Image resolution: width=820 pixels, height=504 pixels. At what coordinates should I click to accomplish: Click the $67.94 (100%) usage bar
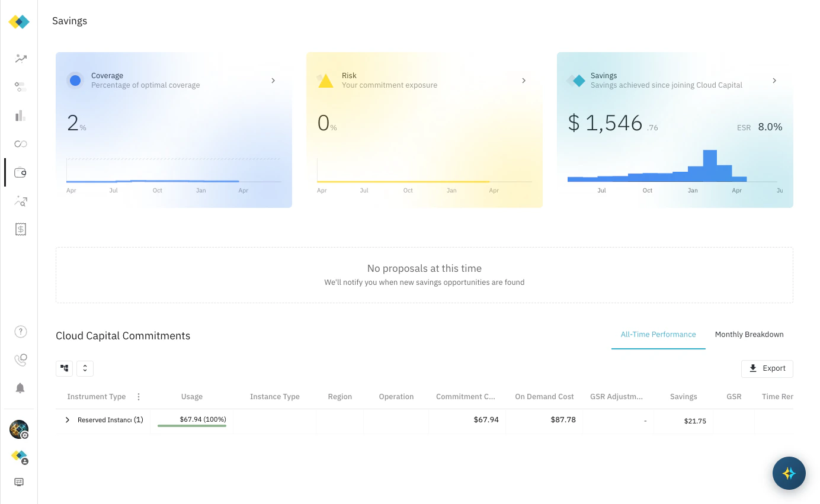click(192, 420)
